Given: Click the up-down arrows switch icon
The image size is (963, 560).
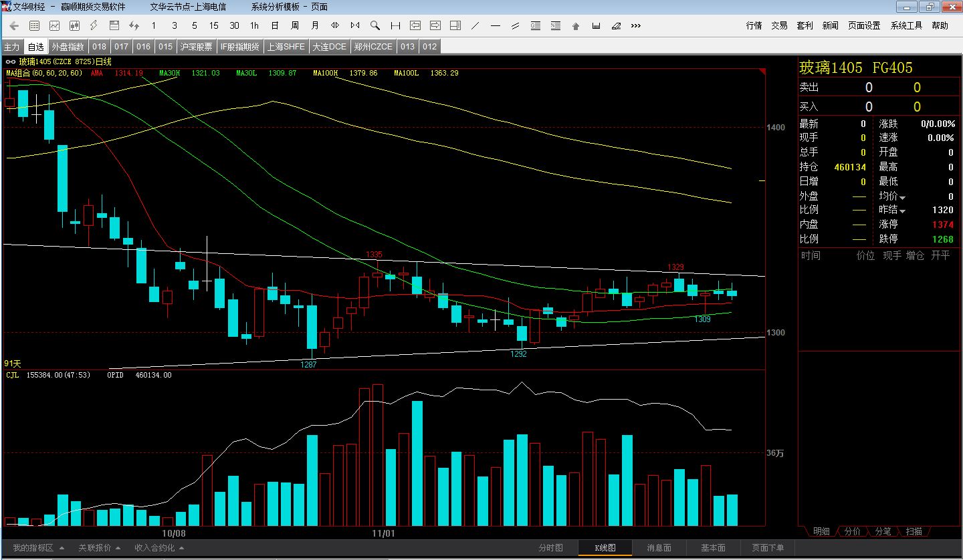Looking at the screenshot, I should click(134, 25).
